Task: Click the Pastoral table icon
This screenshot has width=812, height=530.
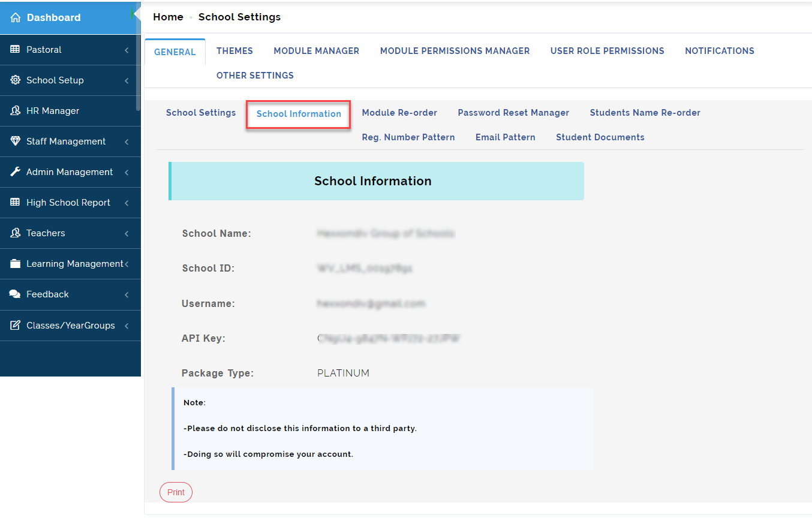Action: tap(16, 50)
